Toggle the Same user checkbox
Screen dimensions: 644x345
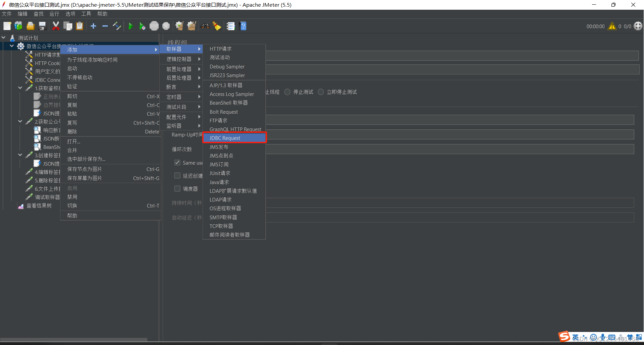(x=177, y=163)
